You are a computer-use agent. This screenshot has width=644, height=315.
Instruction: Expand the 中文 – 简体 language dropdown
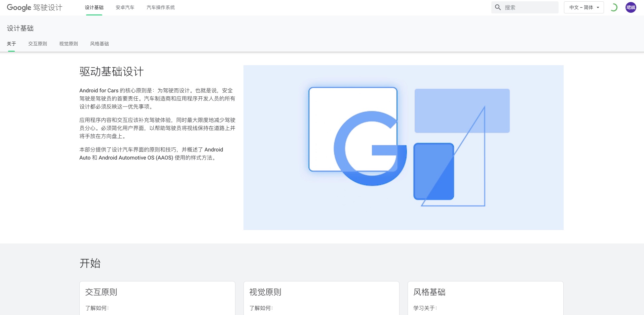(x=584, y=7)
